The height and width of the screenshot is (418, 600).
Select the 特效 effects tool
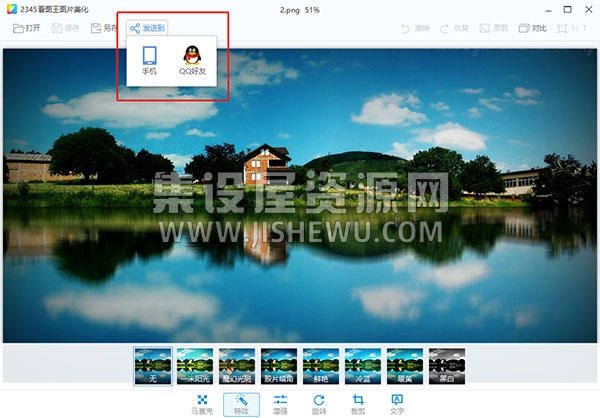click(x=241, y=405)
